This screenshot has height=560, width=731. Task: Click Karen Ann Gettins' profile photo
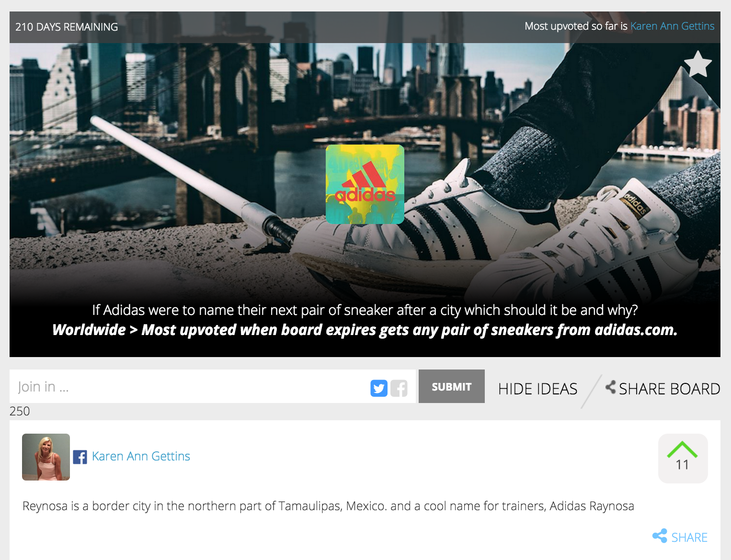46,457
